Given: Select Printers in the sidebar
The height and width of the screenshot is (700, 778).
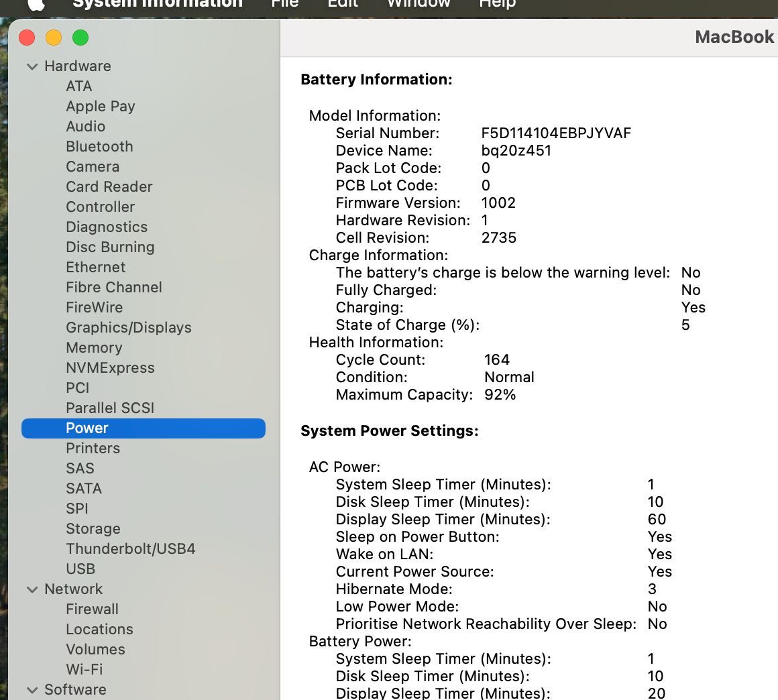Looking at the screenshot, I should (x=93, y=449).
